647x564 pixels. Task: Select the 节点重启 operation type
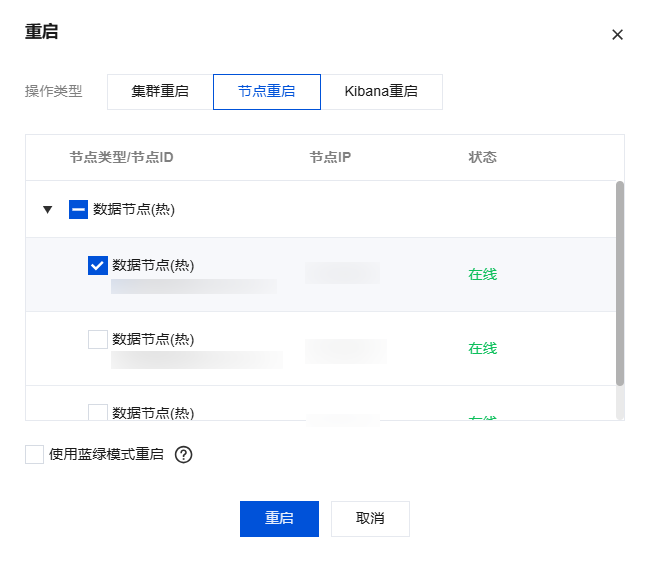point(266,92)
